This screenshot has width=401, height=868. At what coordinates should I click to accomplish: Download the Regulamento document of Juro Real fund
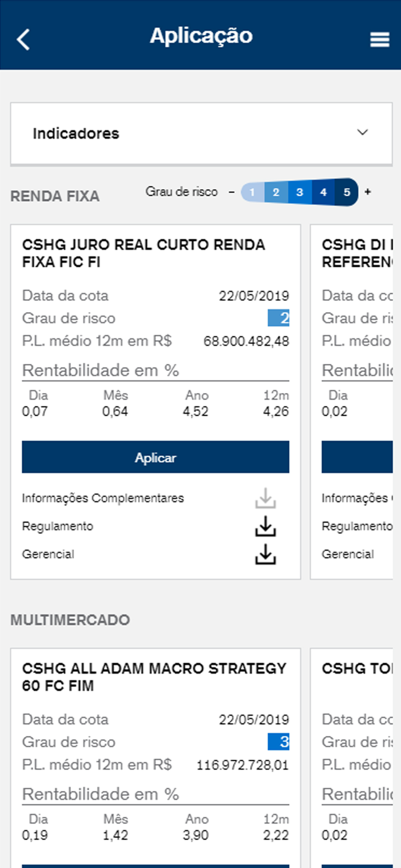(265, 526)
